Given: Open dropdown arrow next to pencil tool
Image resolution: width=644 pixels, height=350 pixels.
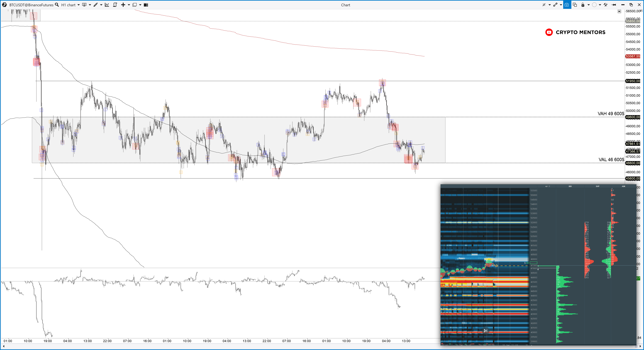Looking at the screenshot, I should (101, 5).
